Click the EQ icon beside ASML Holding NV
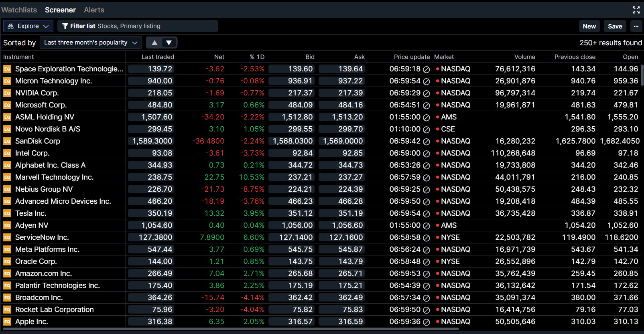Image resolution: width=644 pixels, height=334 pixels. coord(7,117)
